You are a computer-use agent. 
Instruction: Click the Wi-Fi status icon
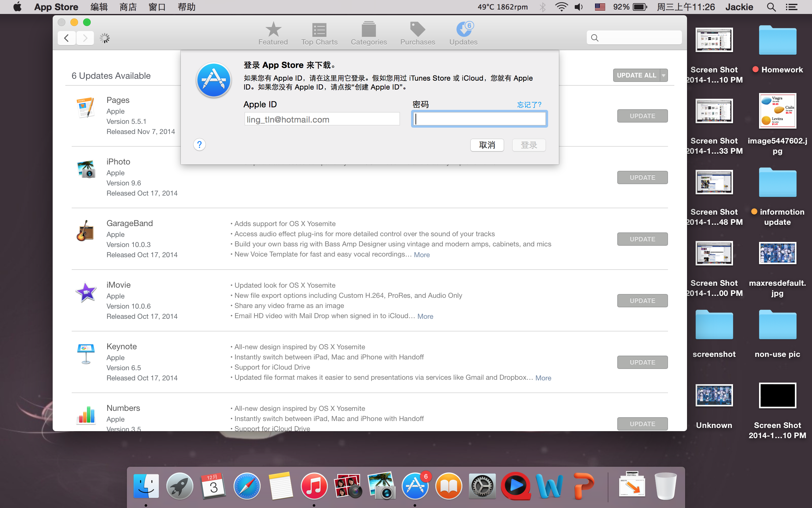[561, 7]
